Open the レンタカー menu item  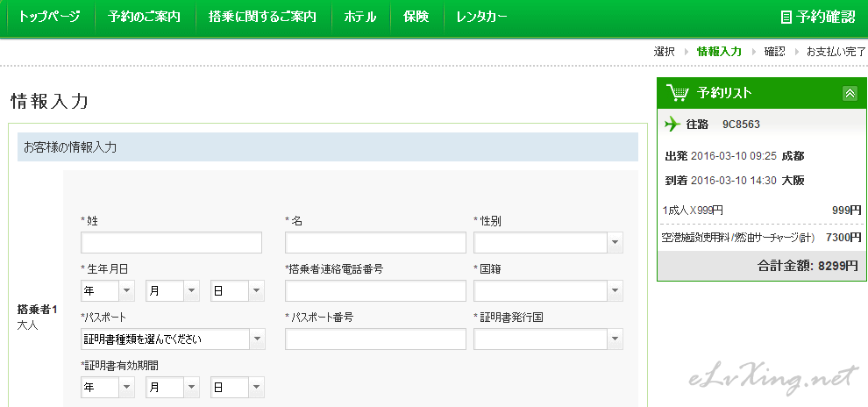(x=481, y=17)
